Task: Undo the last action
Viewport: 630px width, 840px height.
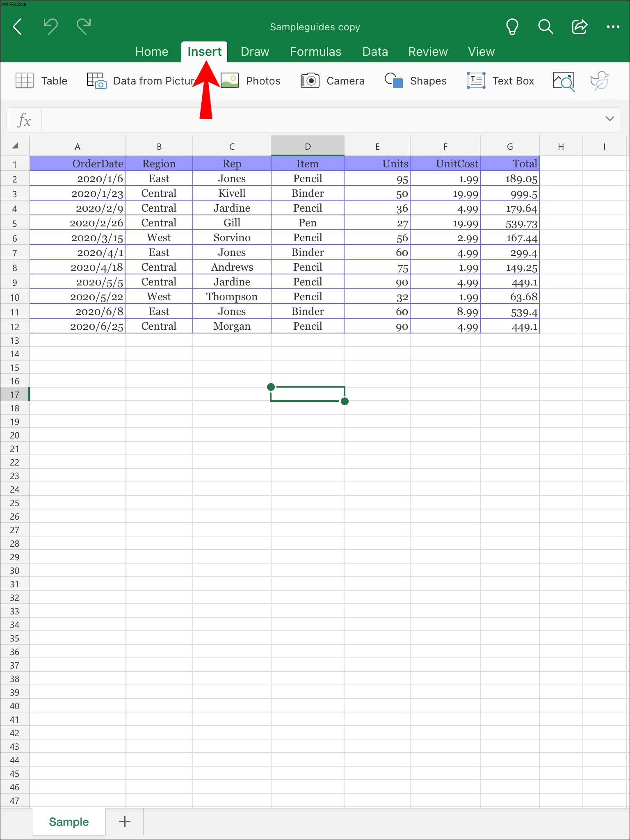Action: (51, 27)
